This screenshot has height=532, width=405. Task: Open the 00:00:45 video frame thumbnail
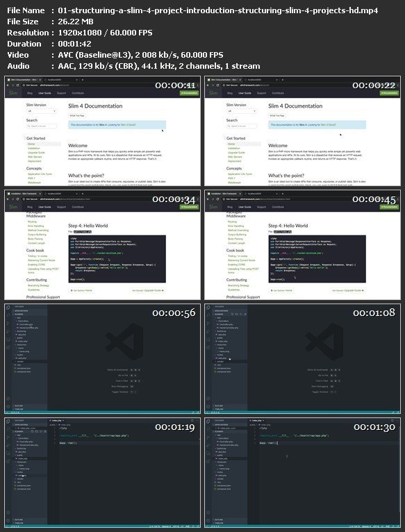[x=302, y=245]
